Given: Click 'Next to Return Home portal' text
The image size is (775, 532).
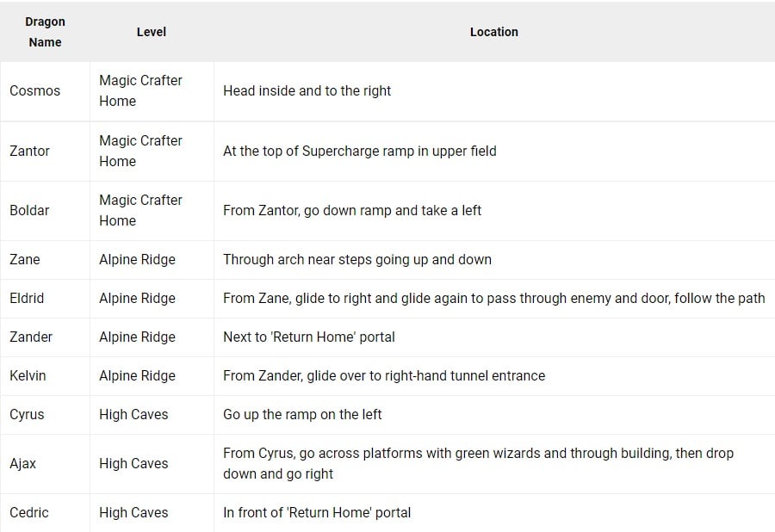Looking at the screenshot, I should tap(309, 337).
